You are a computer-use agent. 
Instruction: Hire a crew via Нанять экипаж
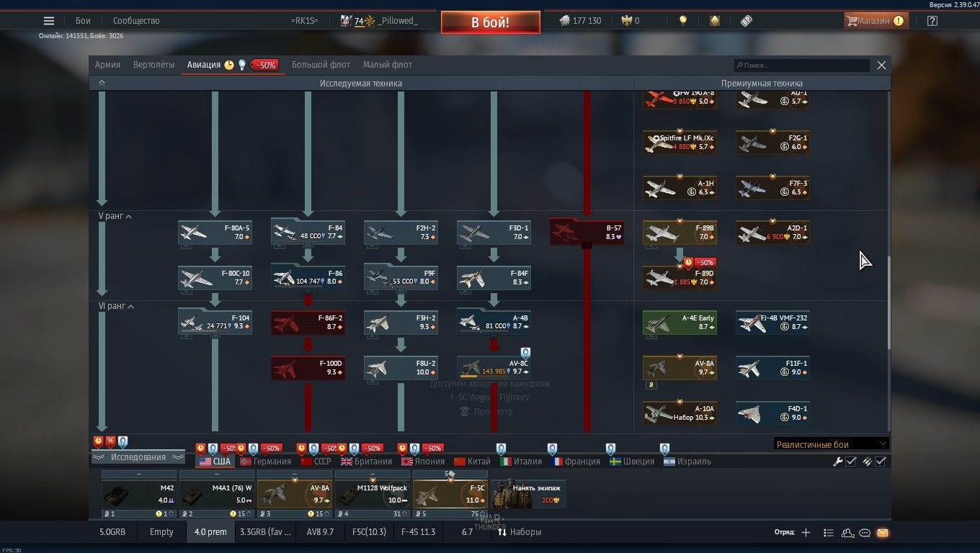[x=528, y=495]
